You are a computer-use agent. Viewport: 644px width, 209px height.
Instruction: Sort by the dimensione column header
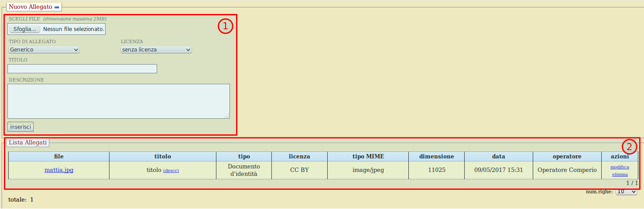point(436,156)
